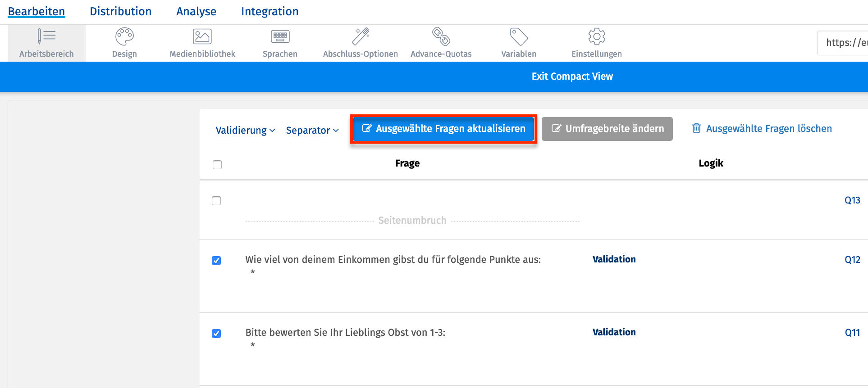This screenshot has height=388, width=868.
Task: Click the survey URL input field
Action: coord(844,43)
